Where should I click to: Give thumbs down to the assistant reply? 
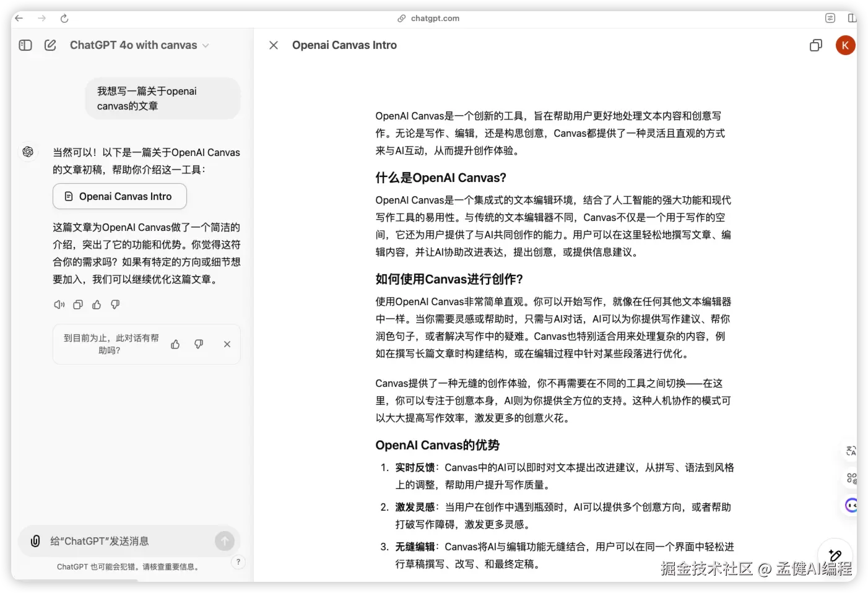click(x=115, y=305)
